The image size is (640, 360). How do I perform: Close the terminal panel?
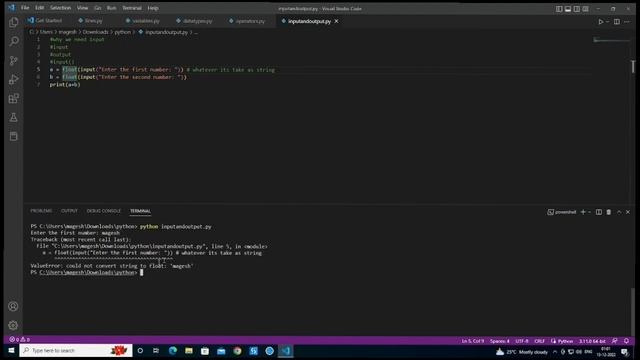point(628,212)
